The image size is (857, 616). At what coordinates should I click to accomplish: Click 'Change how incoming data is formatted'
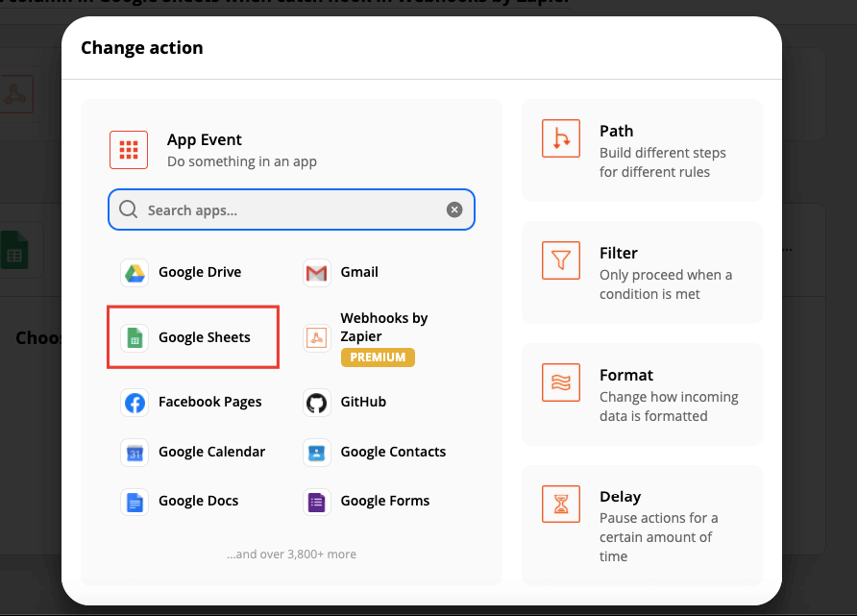click(x=669, y=407)
